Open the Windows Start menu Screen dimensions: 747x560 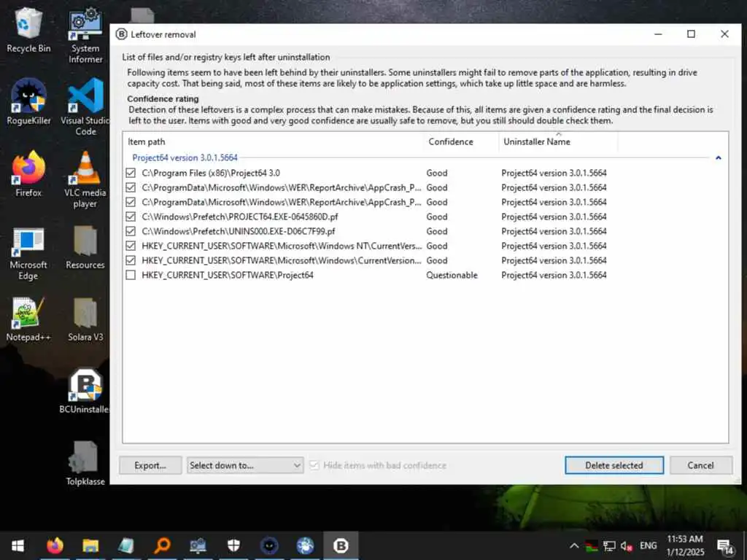point(18,545)
